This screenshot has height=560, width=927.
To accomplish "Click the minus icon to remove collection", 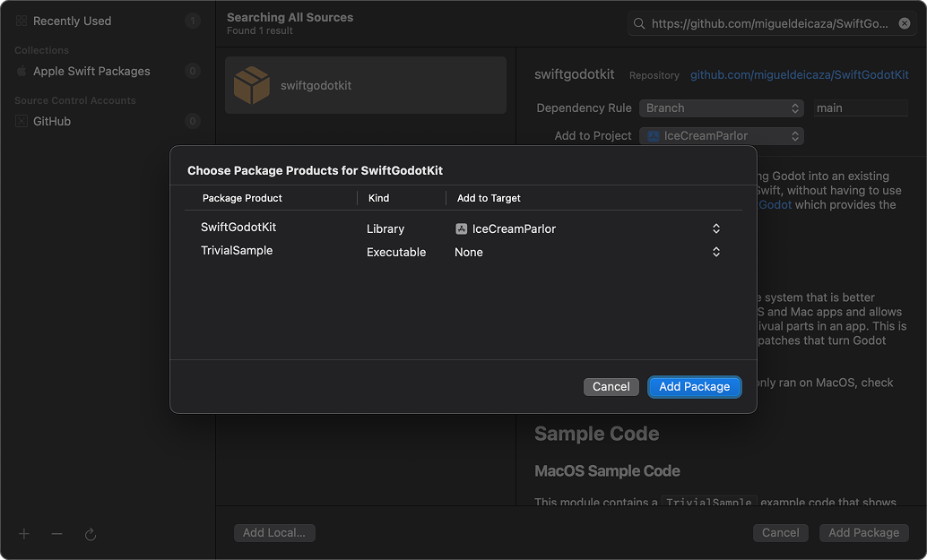I will tap(56, 534).
